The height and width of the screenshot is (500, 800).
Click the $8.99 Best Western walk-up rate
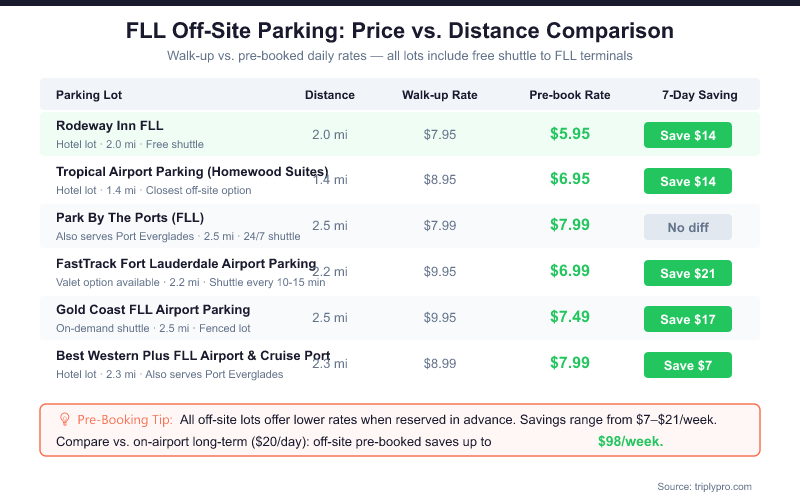[x=440, y=363]
